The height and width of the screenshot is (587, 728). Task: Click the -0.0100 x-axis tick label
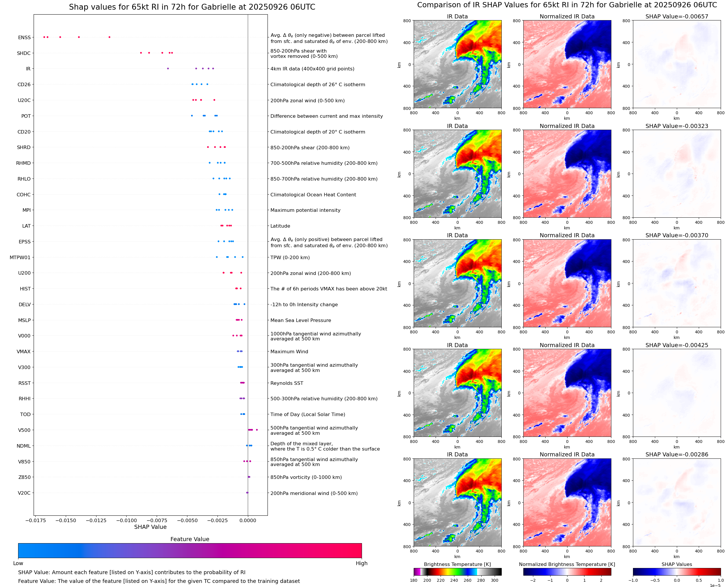[126, 520]
